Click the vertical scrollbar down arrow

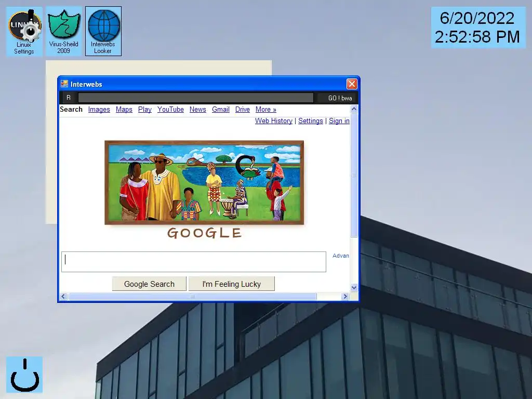354,288
